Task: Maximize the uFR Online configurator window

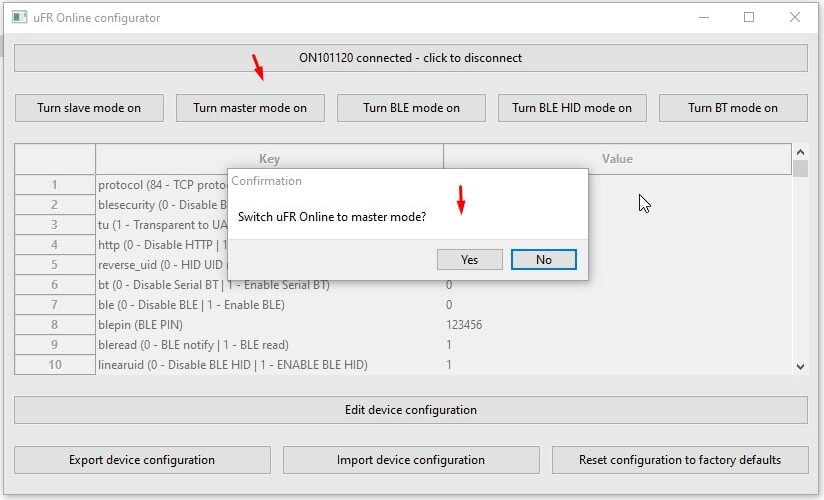Action: 749,17
